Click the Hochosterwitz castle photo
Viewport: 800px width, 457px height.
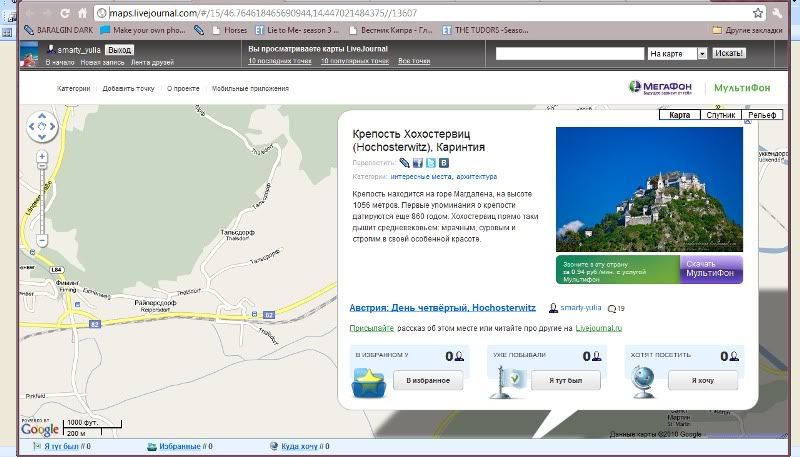pos(649,189)
